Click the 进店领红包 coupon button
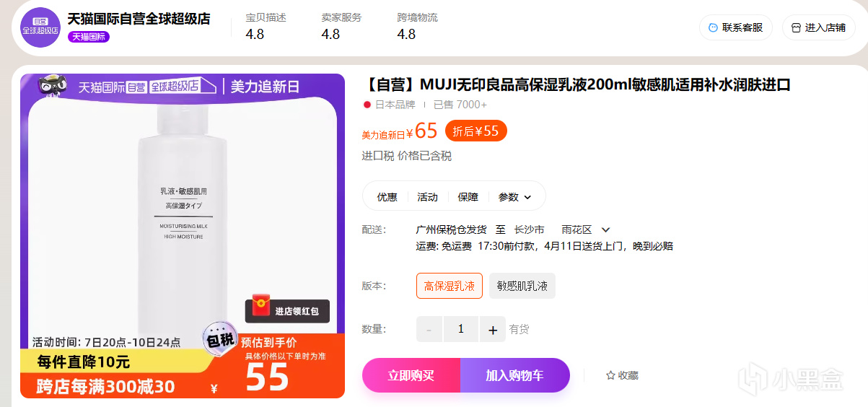This screenshot has height=407, width=868. tap(287, 311)
